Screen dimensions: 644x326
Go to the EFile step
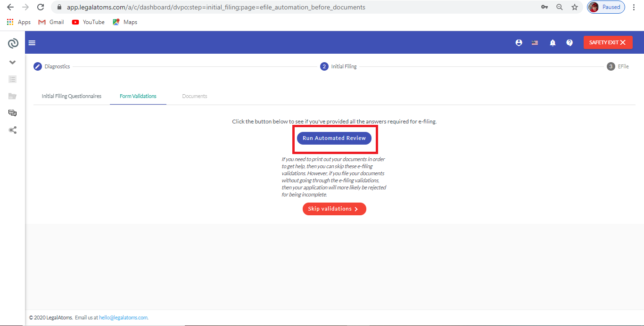(618, 66)
